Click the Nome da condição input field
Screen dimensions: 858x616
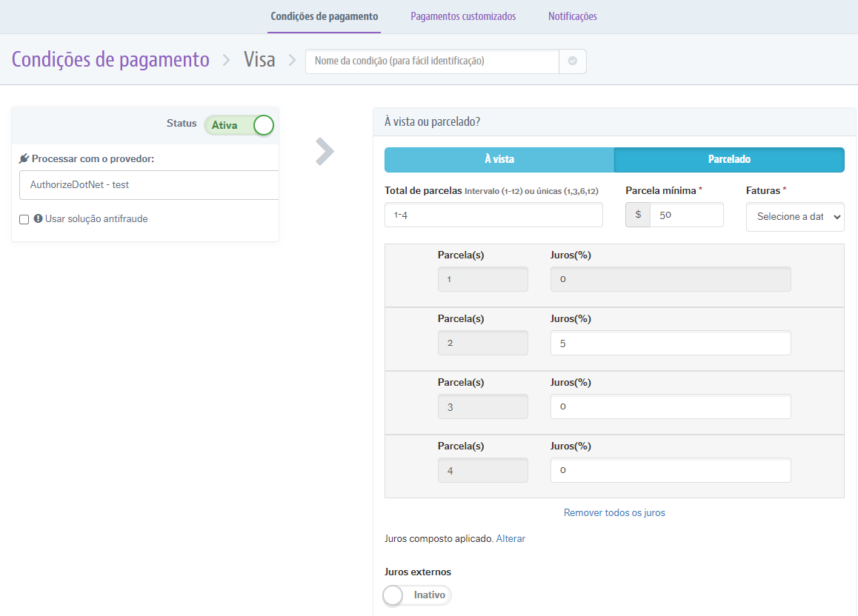click(x=432, y=61)
